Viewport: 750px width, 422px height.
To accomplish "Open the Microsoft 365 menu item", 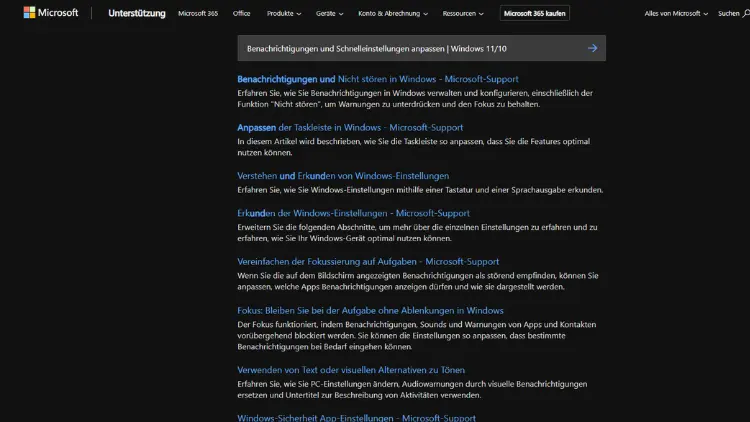I will click(x=198, y=13).
